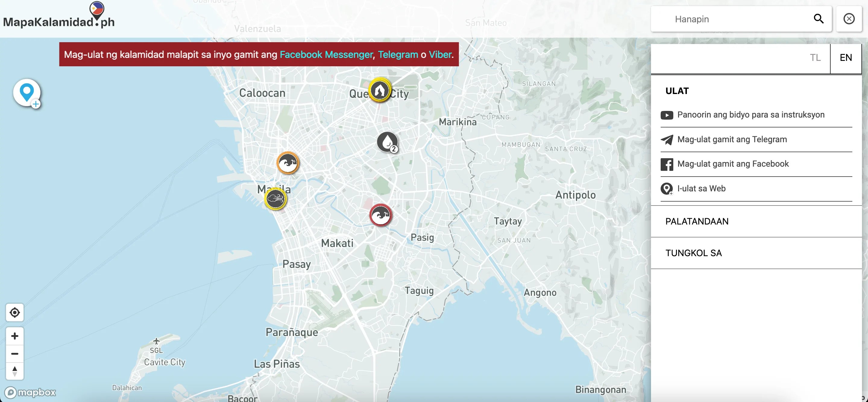Switch language to TL
This screenshot has width=868, height=402.
point(815,58)
